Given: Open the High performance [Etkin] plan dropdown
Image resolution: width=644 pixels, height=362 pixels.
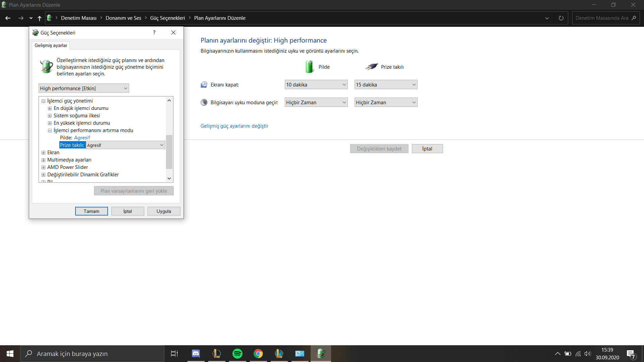Looking at the screenshot, I should [84, 88].
